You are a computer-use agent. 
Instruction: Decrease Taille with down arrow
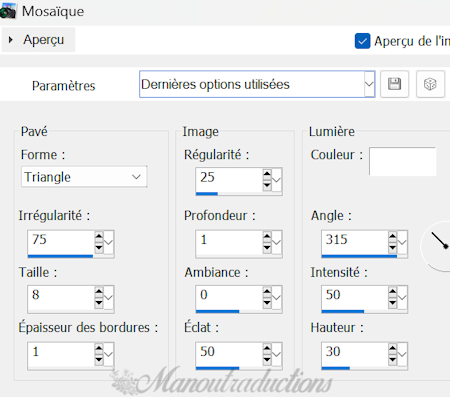pyautogui.click(x=99, y=303)
